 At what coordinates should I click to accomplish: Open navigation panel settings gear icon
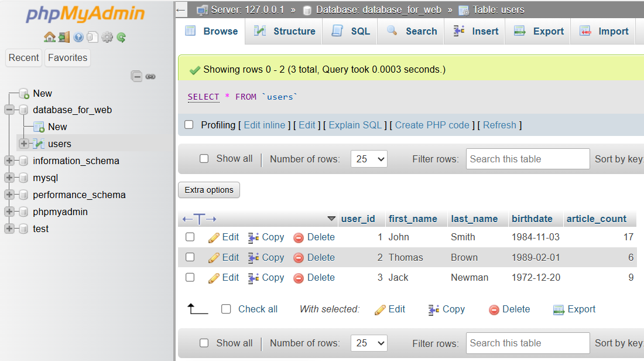coord(107,37)
